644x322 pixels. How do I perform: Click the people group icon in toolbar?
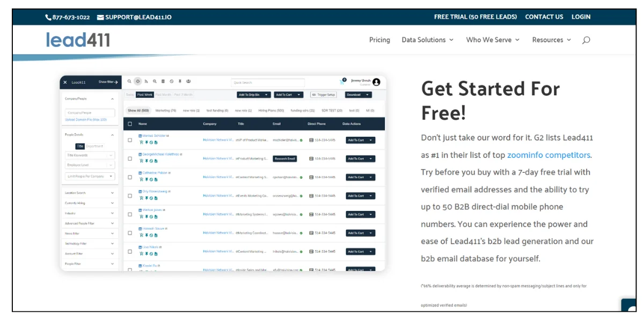[x=188, y=81]
